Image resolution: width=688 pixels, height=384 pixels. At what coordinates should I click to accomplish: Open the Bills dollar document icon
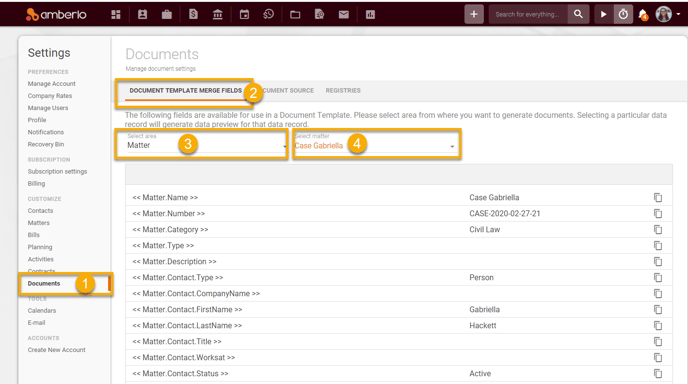click(193, 14)
